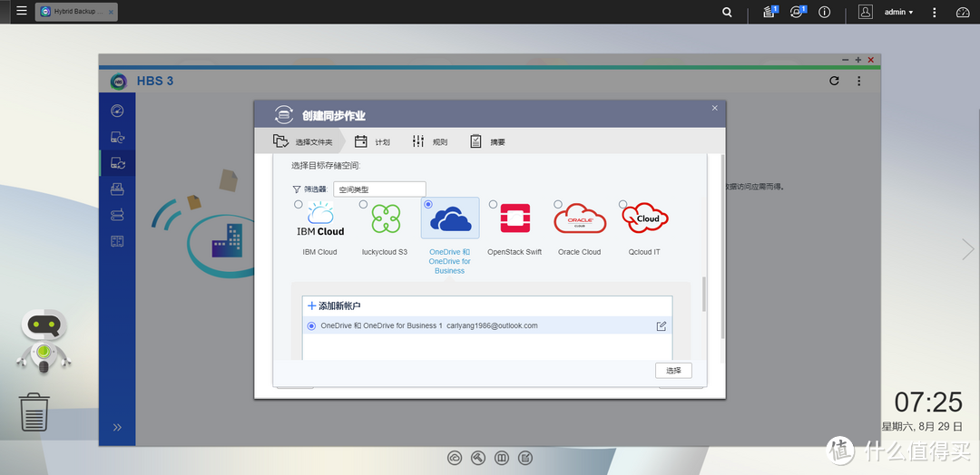The image size is (980, 475).
Task: Expand the HBS sidebar with double chevron
Action: (x=117, y=427)
